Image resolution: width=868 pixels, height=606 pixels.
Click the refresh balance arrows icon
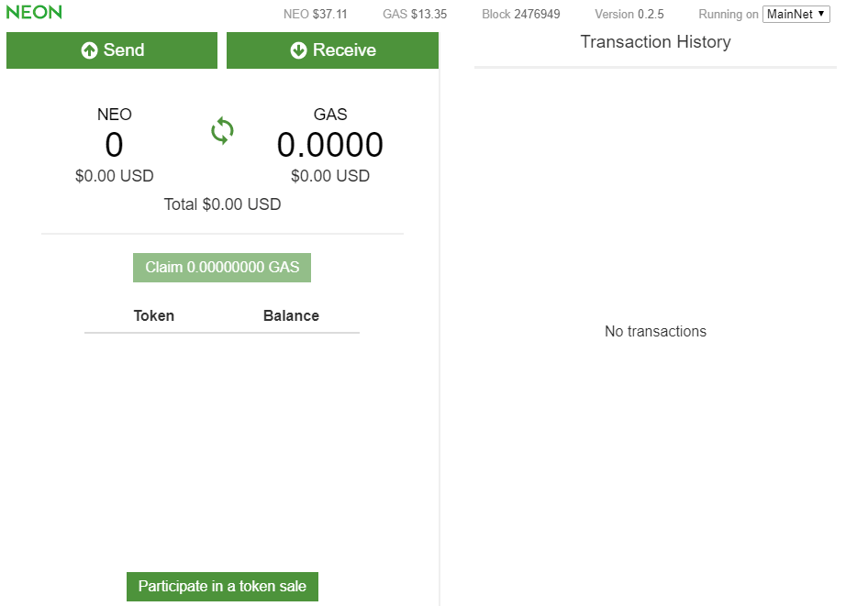click(222, 131)
